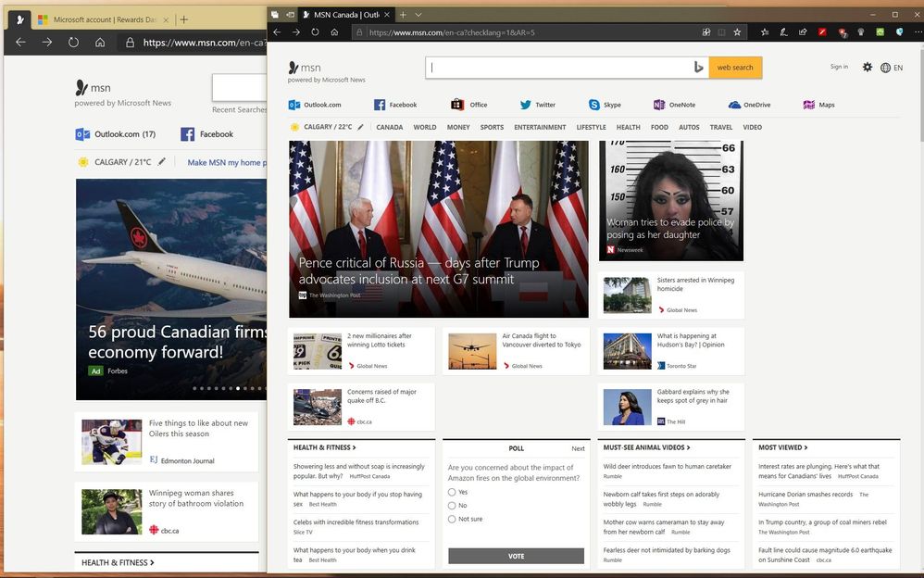Open the tabs you've set aside icon

tap(275, 15)
